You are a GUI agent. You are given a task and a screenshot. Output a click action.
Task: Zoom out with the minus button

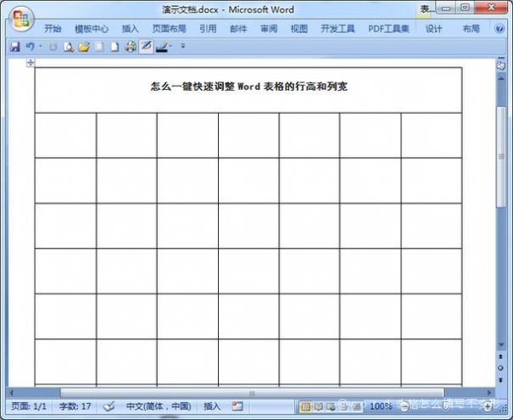404,406
